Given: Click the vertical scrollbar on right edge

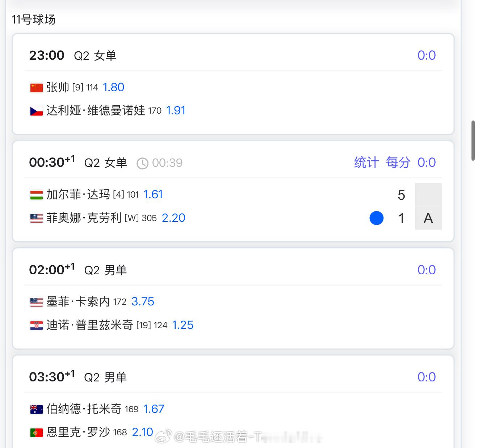Looking at the screenshot, I should pyautogui.click(x=473, y=140).
